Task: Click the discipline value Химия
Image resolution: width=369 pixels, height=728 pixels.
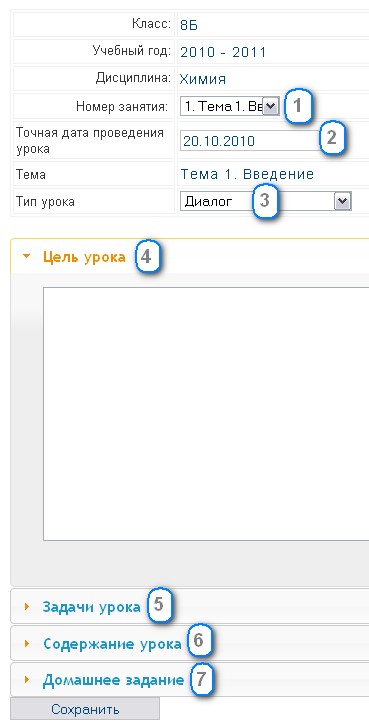Action: point(203,79)
